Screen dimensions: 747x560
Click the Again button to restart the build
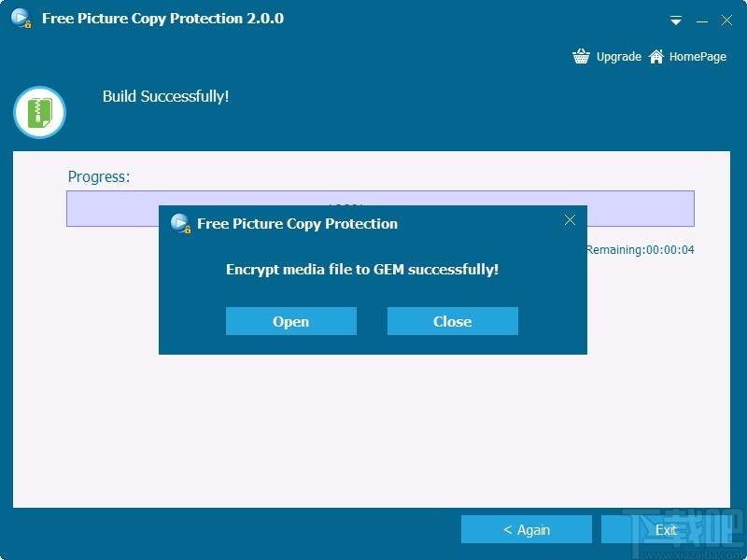527,529
